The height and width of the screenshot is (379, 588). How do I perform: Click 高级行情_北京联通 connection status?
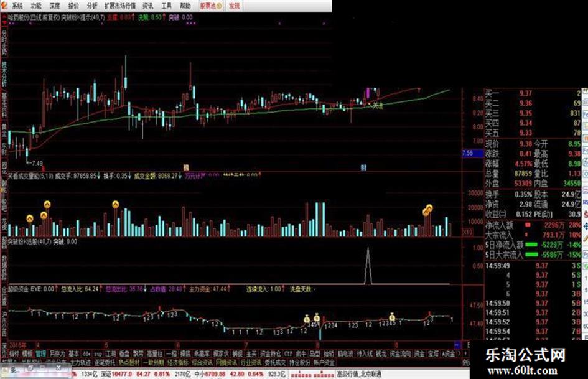tap(359, 374)
